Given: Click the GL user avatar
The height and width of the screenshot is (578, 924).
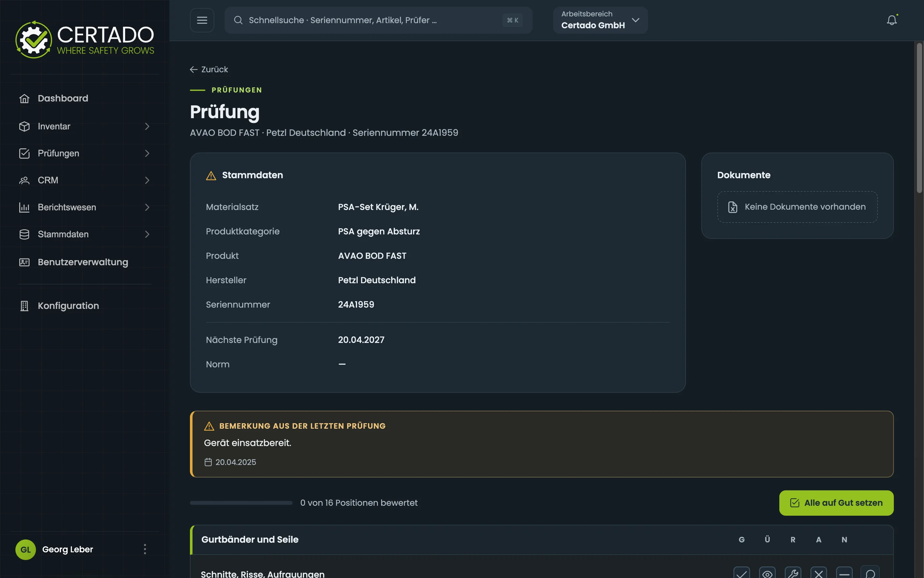Looking at the screenshot, I should pyautogui.click(x=26, y=550).
